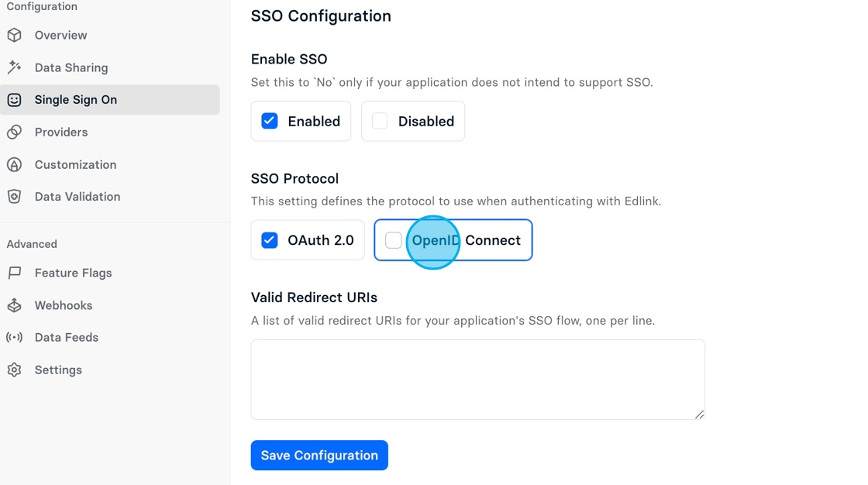Uncheck the Enabled SSO checkbox
Screen dimensions: 868x485
[270, 121]
